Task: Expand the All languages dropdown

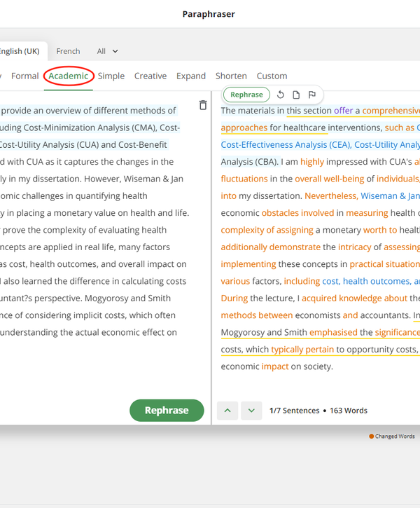Action: (x=108, y=51)
